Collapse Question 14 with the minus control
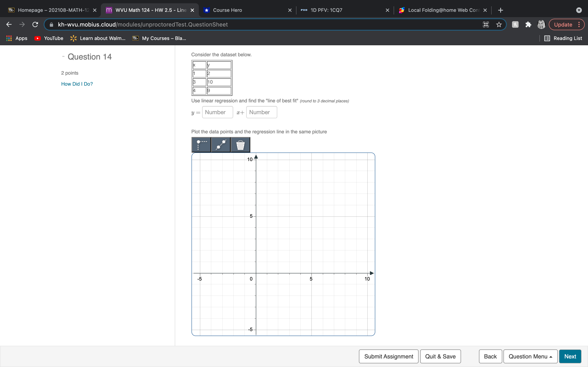The image size is (588, 367). coord(63,56)
